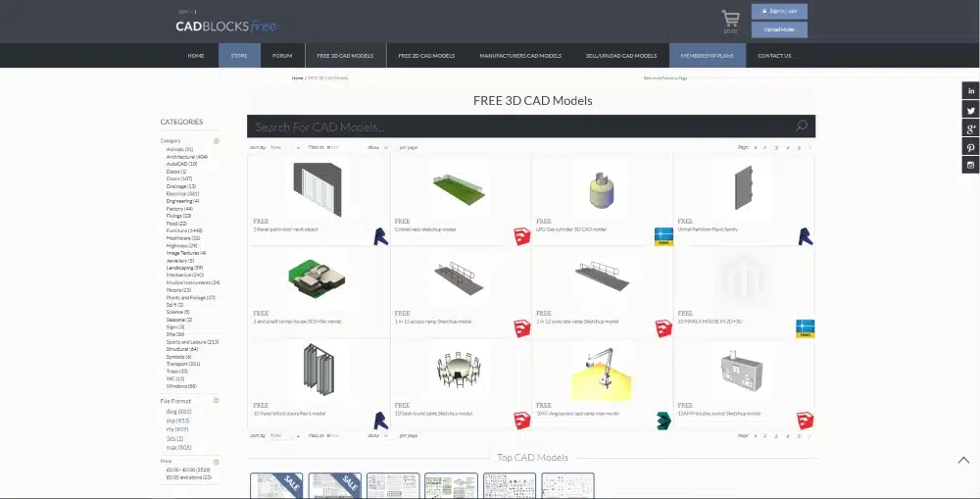This screenshot has width=980, height=499.
Task: Click SketchUp icon on 1 in 12 concrete ramp
Action: [663, 328]
